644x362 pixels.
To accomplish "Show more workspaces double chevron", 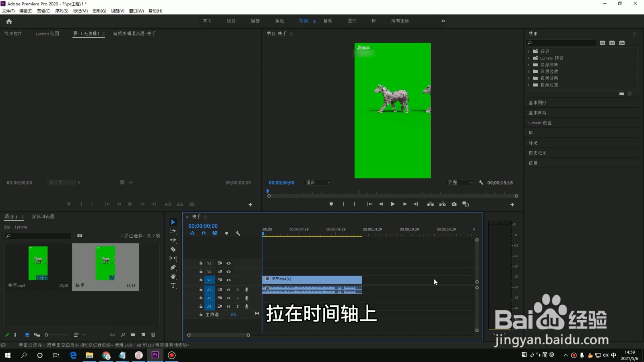I will coord(443,21).
